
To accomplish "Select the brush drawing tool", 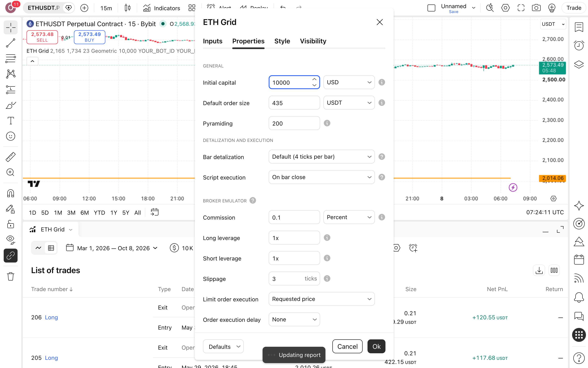I will point(11,105).
